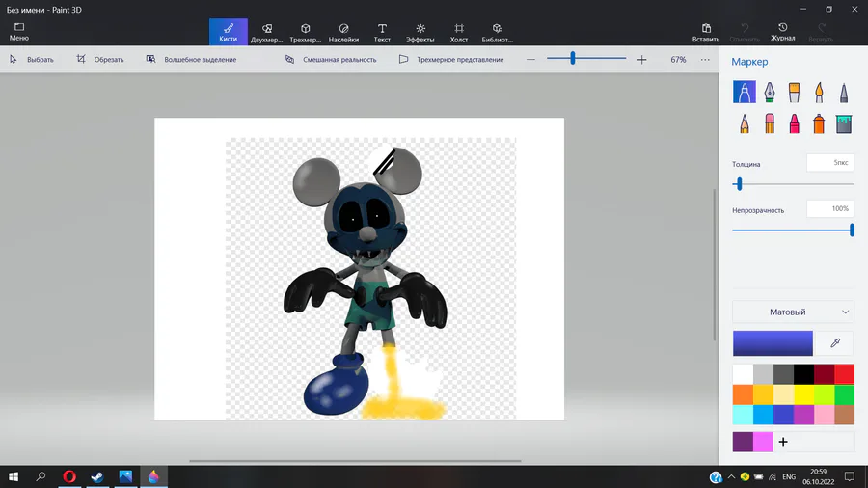Image resolution: width=868 pixels, height=488 pixels.
Task: Show hidden system tray icons
Action: coord(731,477)
